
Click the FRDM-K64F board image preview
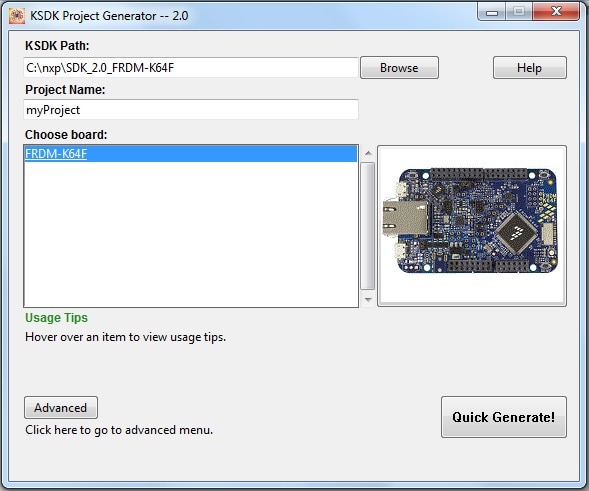472,226
